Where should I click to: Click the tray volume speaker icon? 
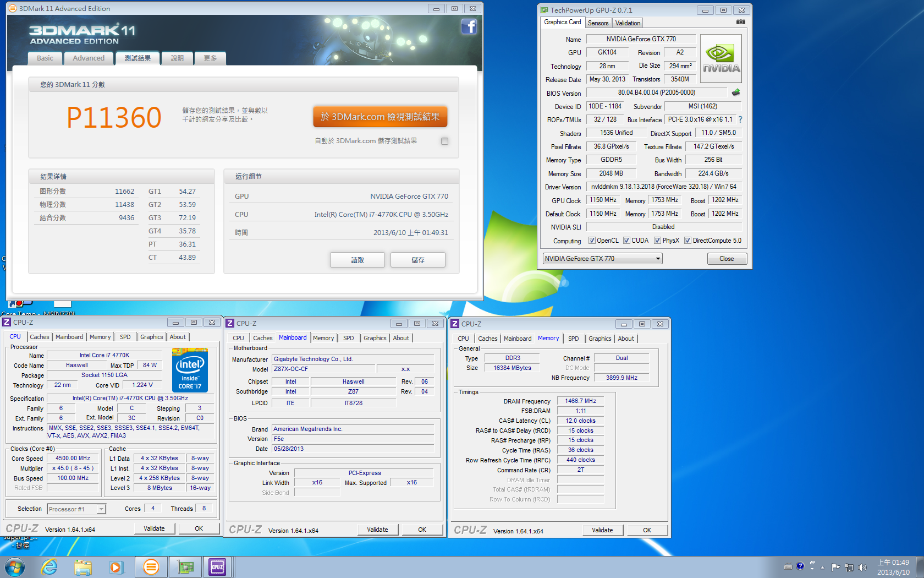pos(862,567)
